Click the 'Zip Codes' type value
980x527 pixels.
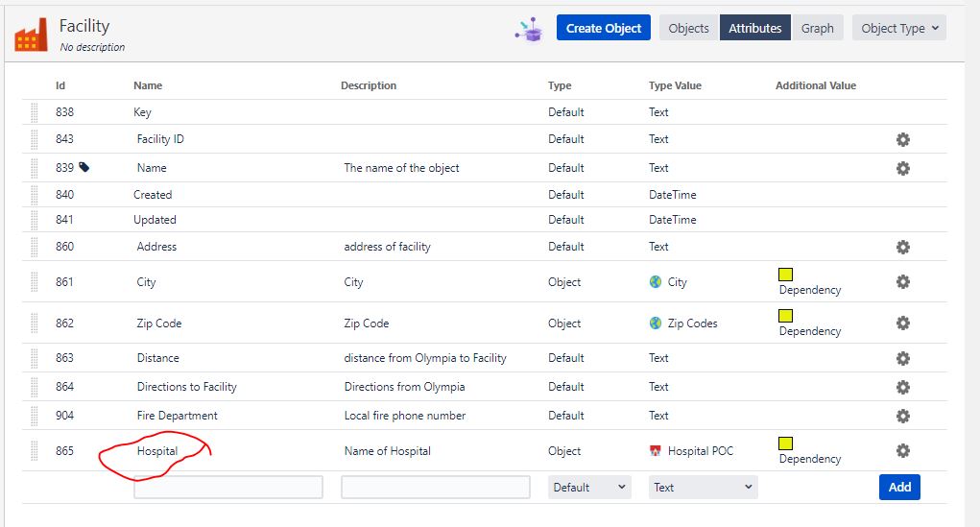pos(692,323)
